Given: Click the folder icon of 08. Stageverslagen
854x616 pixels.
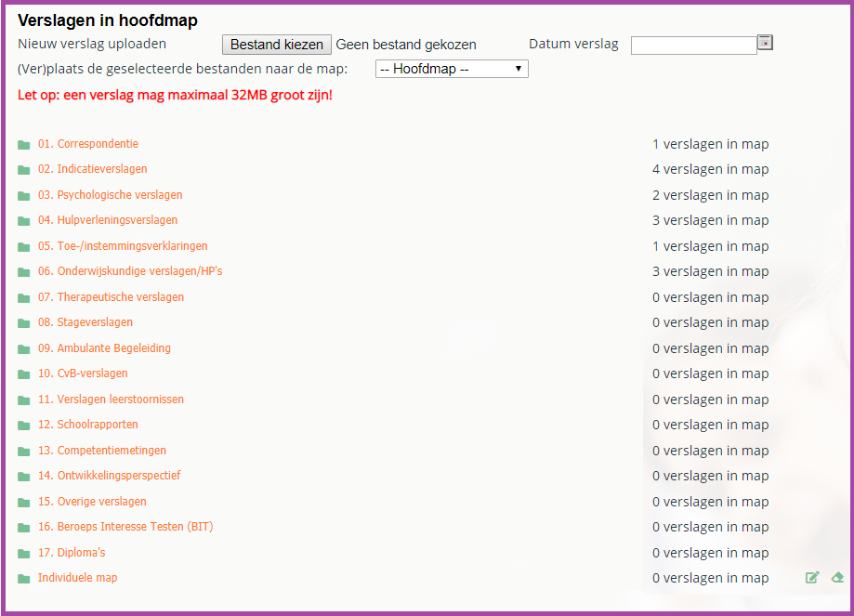Looking at the screenshot, I should click(24, 323).
